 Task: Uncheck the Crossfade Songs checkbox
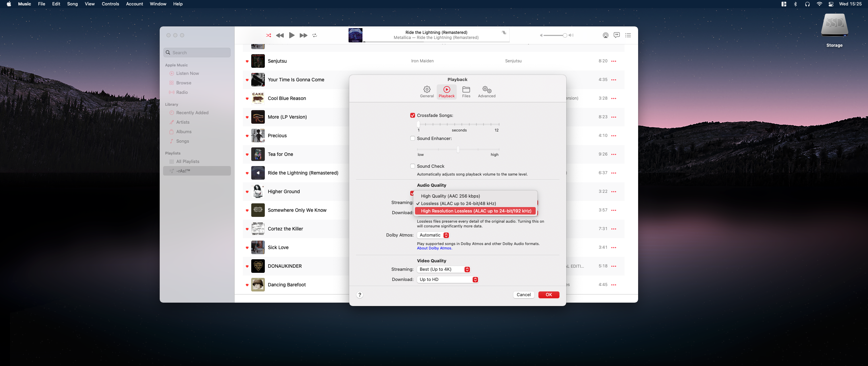(x=413, y=116)
